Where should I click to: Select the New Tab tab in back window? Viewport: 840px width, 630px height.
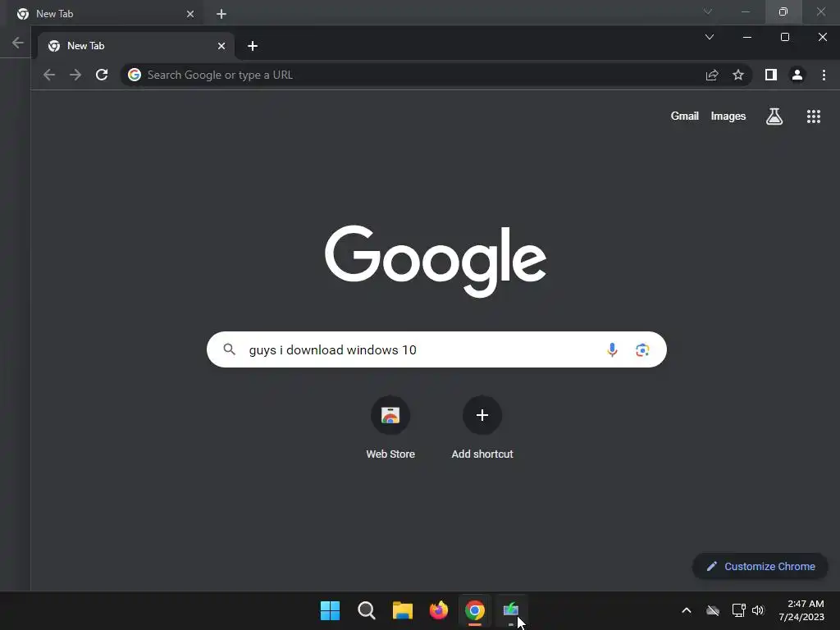point(105,13)
